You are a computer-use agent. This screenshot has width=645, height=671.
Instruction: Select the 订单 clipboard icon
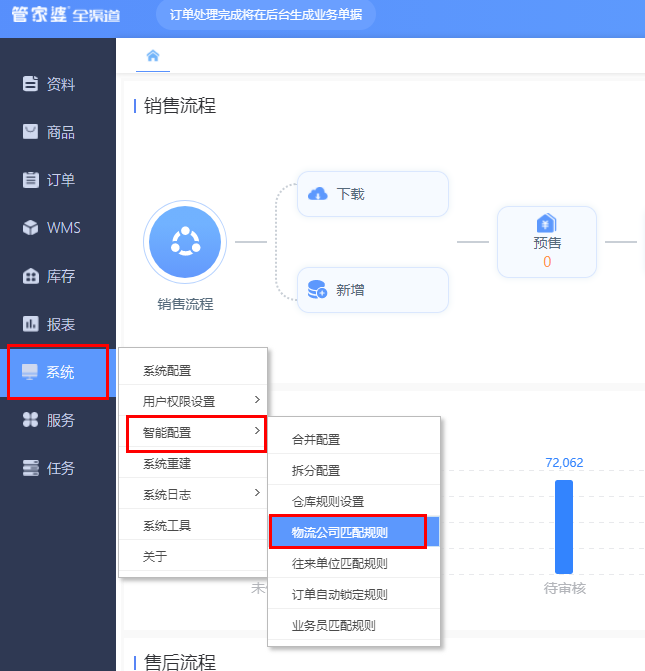click(x=30, y=180)
